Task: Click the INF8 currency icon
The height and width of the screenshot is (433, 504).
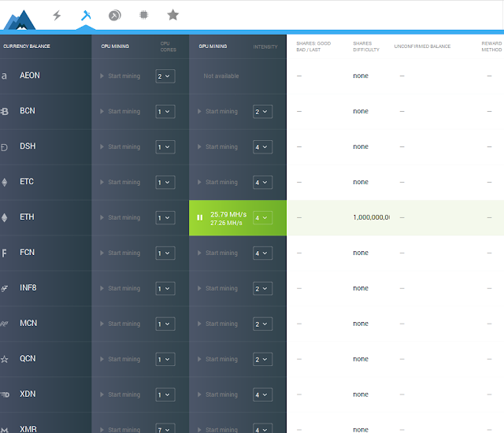Action: pyautogui.click(x=4, y=288)
